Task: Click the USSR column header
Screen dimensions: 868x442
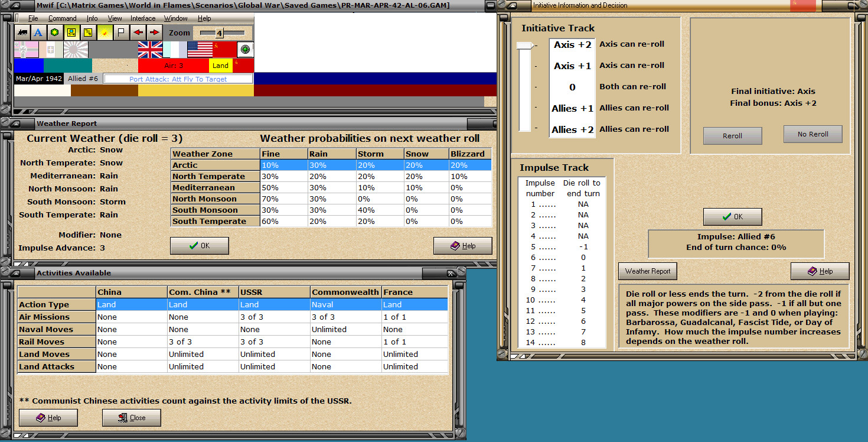Action: click(x=274, y=292)
